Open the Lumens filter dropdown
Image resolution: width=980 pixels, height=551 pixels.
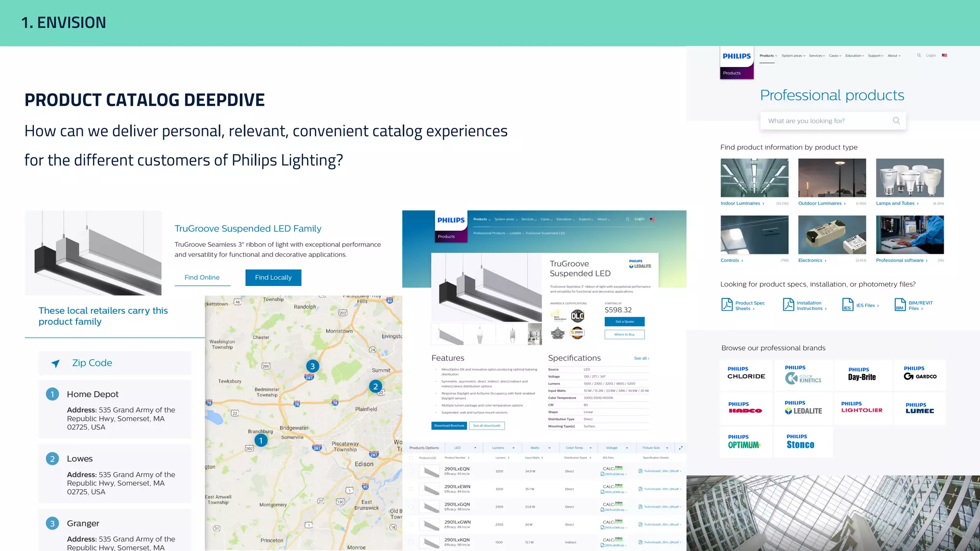[x=502, y=448]
